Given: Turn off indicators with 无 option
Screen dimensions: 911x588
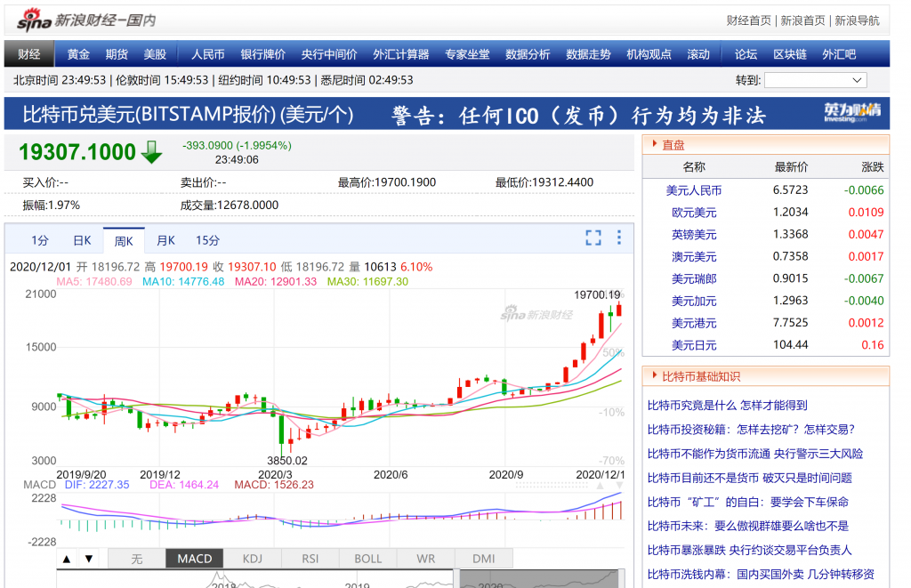Looking at the screenshot, I should coord(136,559).
